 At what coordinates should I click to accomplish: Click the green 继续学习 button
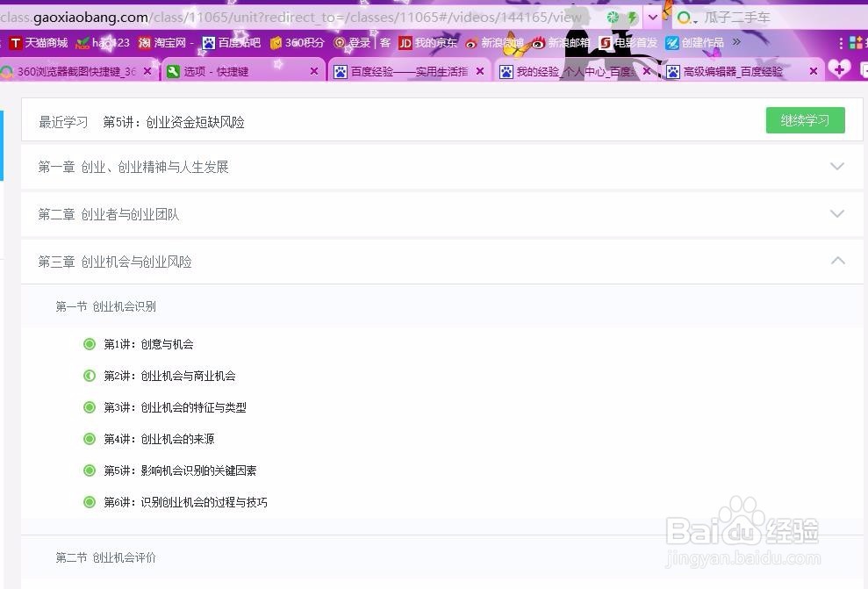coord(805,120)
